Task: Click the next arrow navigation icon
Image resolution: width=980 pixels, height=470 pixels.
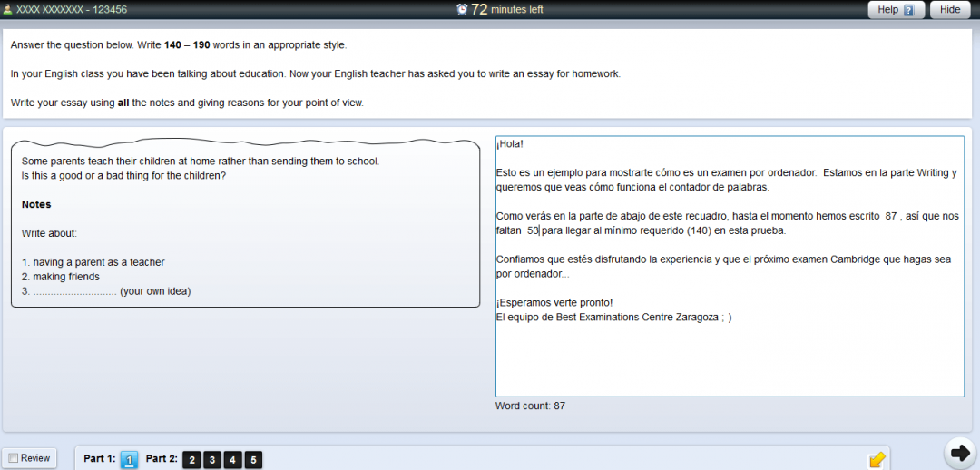Action: [957, 452]
